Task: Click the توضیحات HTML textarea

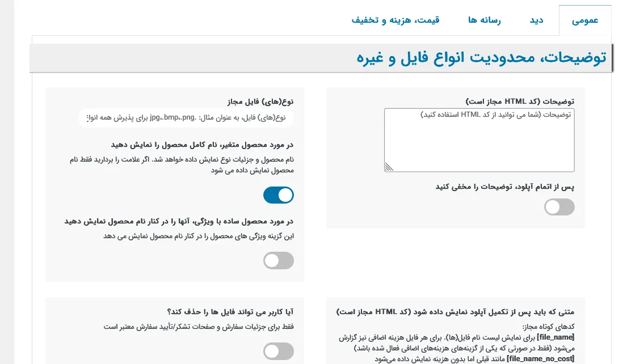Action: coord(479,140)
